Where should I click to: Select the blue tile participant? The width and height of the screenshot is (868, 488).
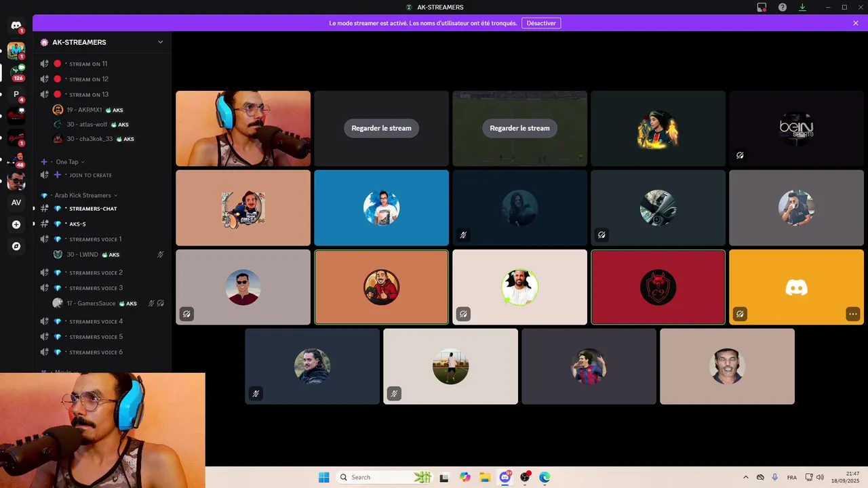(x=381, y=208)
